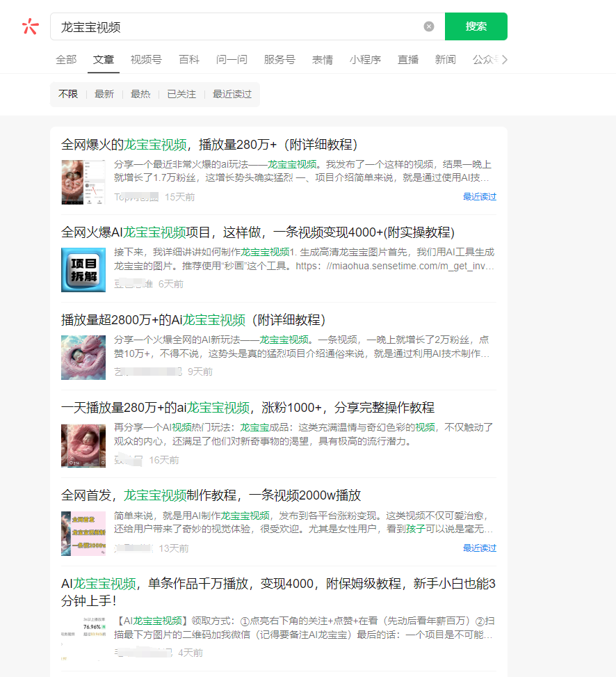This screenshot has width=616, height=677.
Task: Open the 直播 tab
Action: coord(408,60)
